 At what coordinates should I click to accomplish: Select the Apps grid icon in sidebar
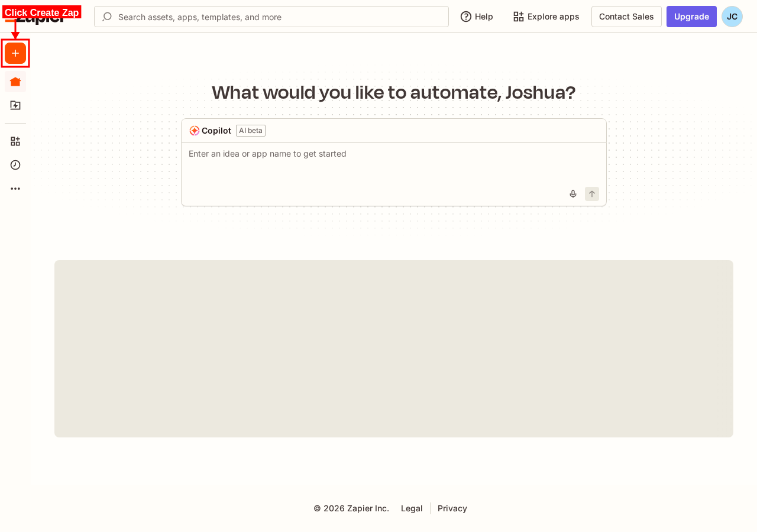coord(15,141)
